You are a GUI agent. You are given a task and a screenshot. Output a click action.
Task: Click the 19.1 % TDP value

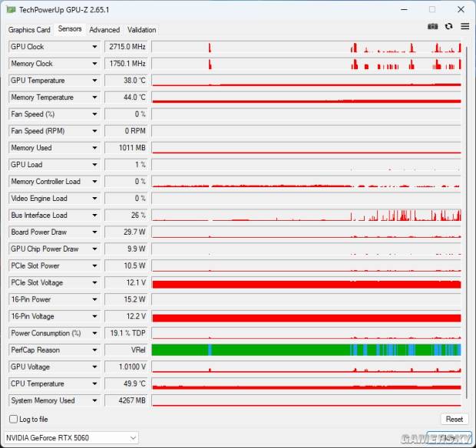(126, 333)
